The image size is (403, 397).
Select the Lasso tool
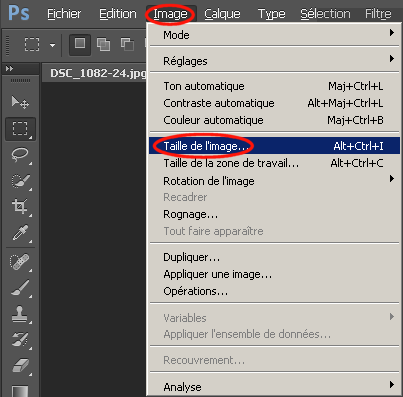(x=20, y=155)
